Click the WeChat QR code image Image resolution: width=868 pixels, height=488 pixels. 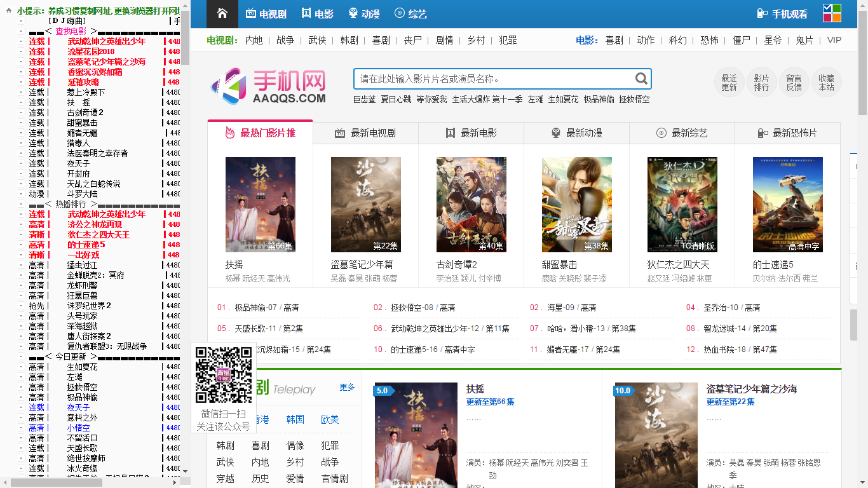click(x=223, y=375)
